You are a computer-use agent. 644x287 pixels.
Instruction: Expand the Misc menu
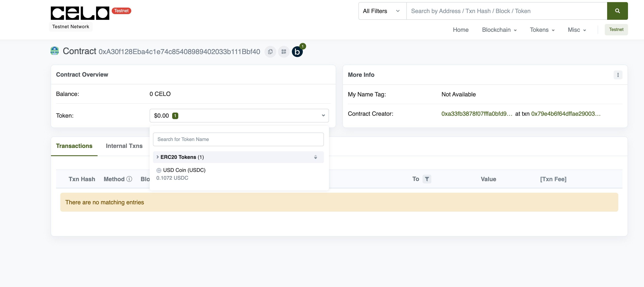pyautogui.click(x=577, y=30)
